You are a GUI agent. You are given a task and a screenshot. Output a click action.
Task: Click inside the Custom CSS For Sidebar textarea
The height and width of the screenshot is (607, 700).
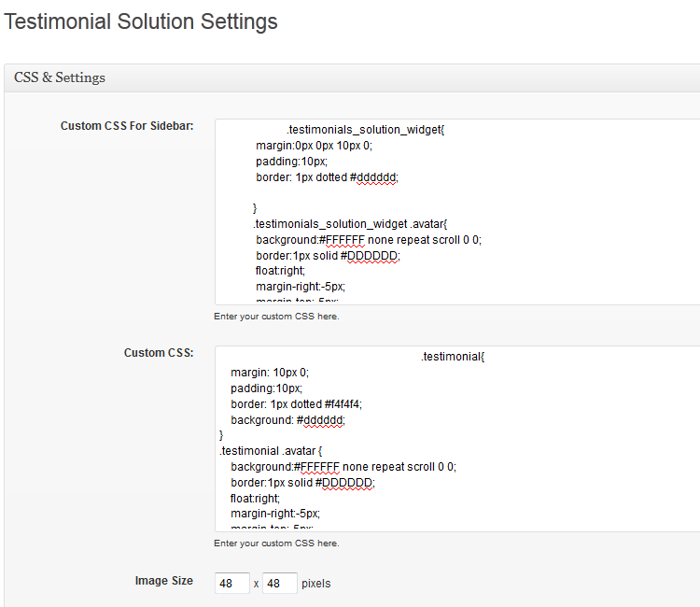[457, 212]
